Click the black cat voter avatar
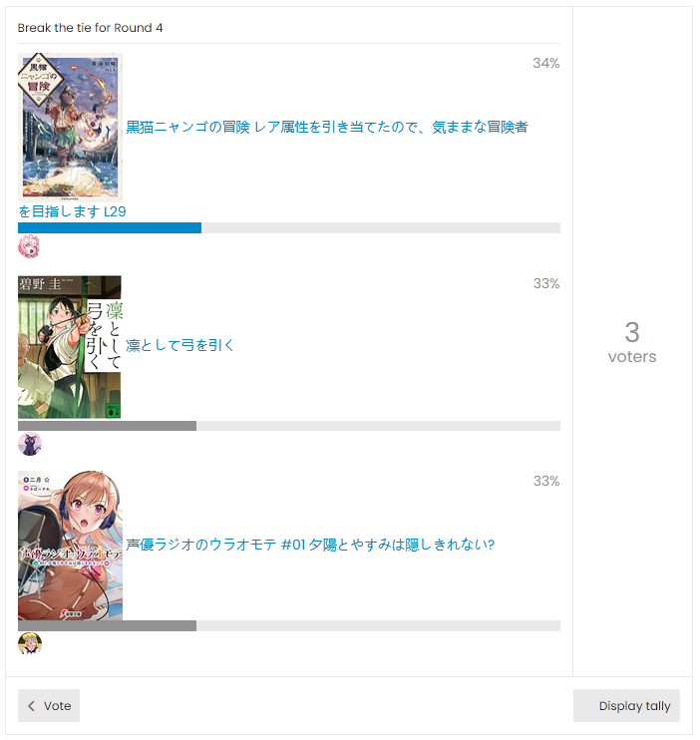Viewport: 700px width, 740px height. pyautogui.click(x=30, y=444)
